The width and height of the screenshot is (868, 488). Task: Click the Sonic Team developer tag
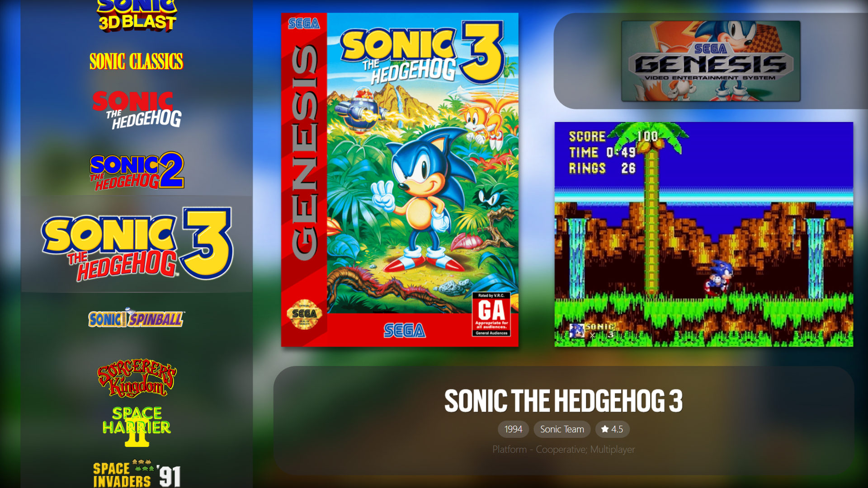[x=562, y=429]
